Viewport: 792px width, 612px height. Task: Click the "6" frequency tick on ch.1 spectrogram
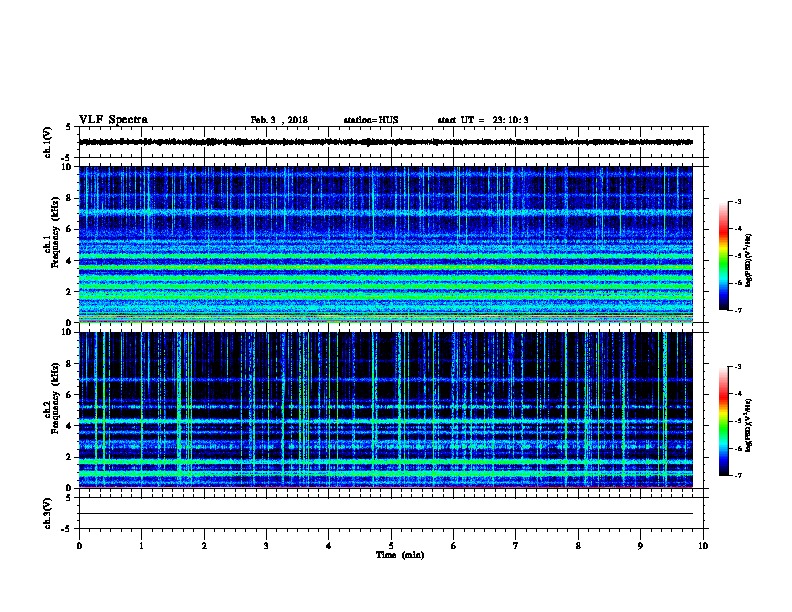coord(69,230)
